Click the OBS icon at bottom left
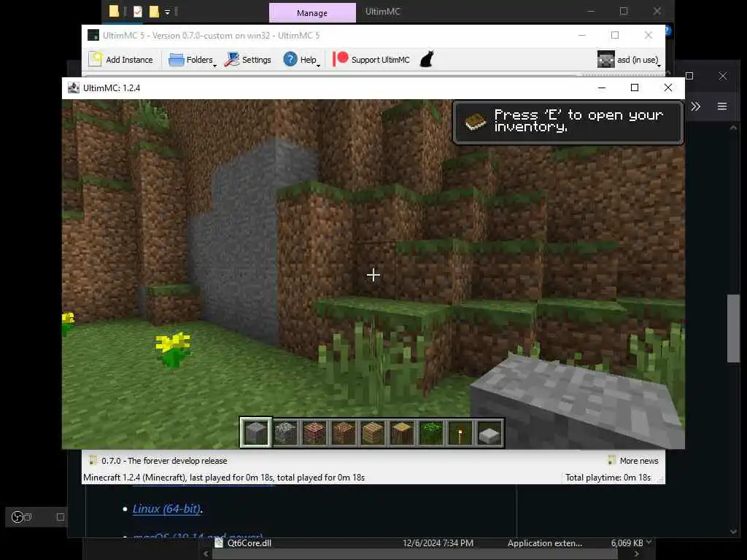 coord(18,517)
